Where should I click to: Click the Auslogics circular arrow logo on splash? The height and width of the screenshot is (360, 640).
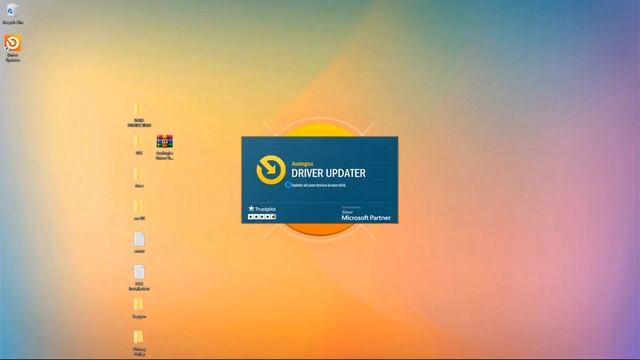click(271, 170)
